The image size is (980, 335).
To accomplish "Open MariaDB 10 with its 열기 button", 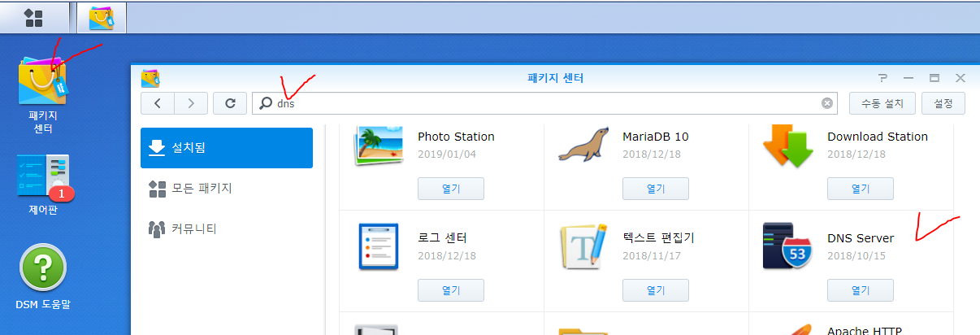I will tap(656, 189).
